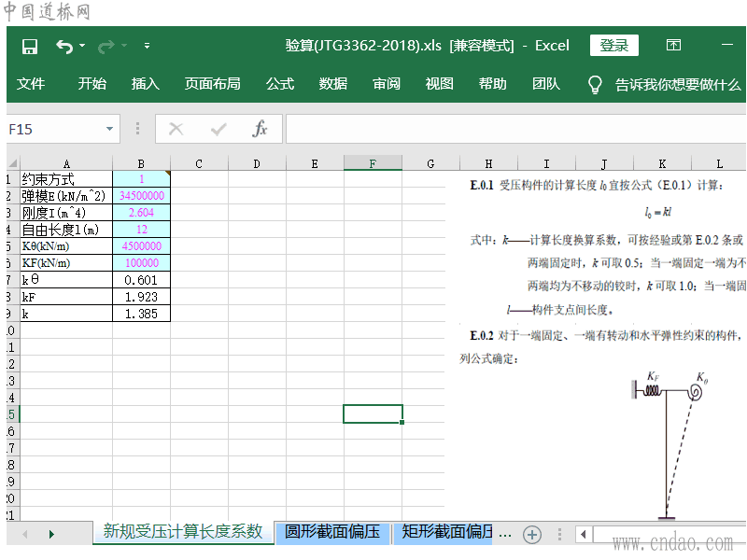Select cell with value 12
The height and width of the screenshot is (560, 747).
[x=142, y=230]
